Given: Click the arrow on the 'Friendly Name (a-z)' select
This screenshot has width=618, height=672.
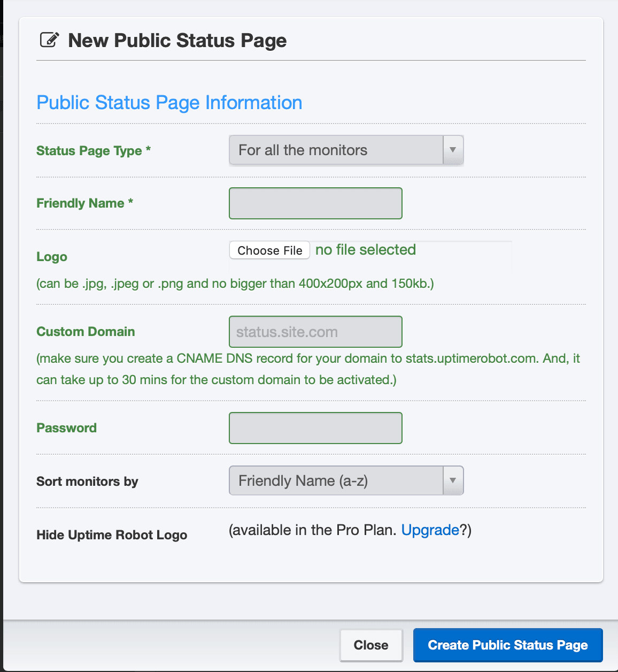Looking at the screenshot, I should (453, 480).
